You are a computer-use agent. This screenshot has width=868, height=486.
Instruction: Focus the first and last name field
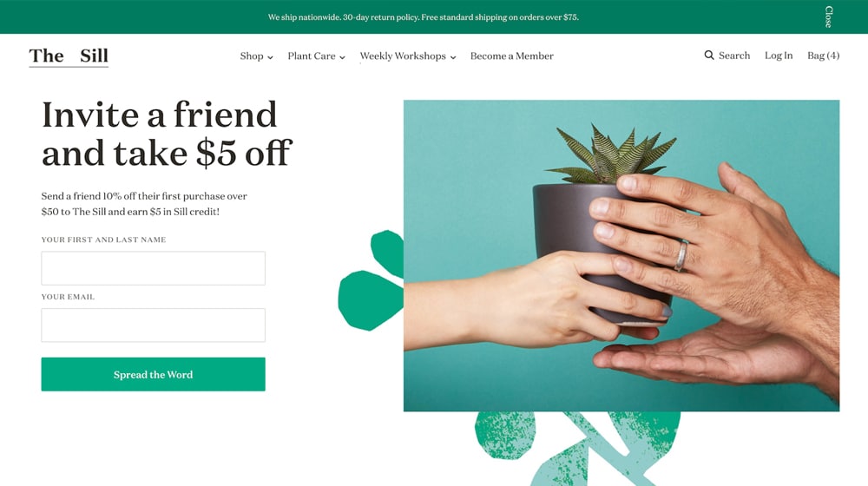(x=154, y=268)
